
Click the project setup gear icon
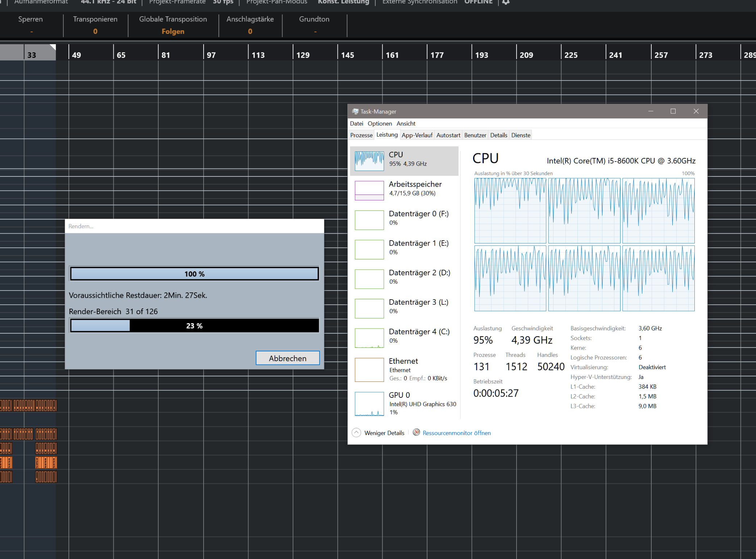coord(506,2)
